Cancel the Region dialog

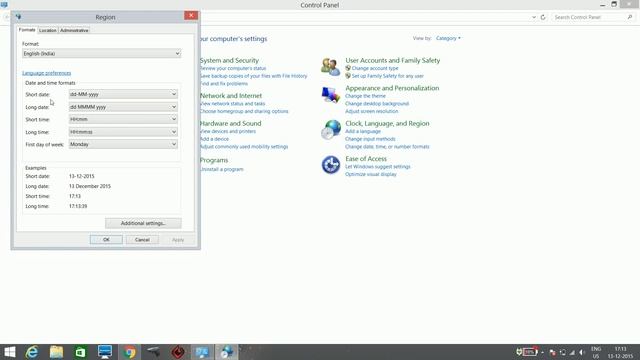[142, 240]
